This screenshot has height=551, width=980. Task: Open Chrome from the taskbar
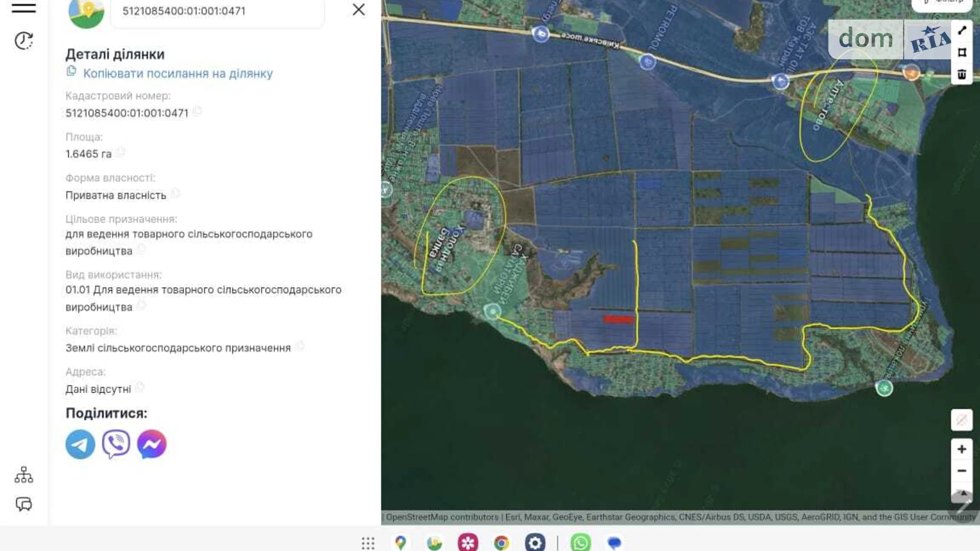[501, 543]
